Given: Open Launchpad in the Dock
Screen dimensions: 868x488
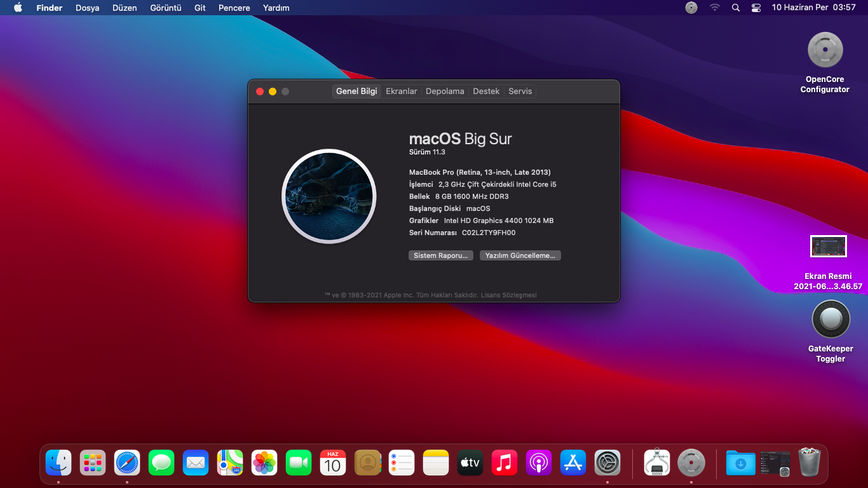Looking at the screenshot, I should [x=93, y=463].
